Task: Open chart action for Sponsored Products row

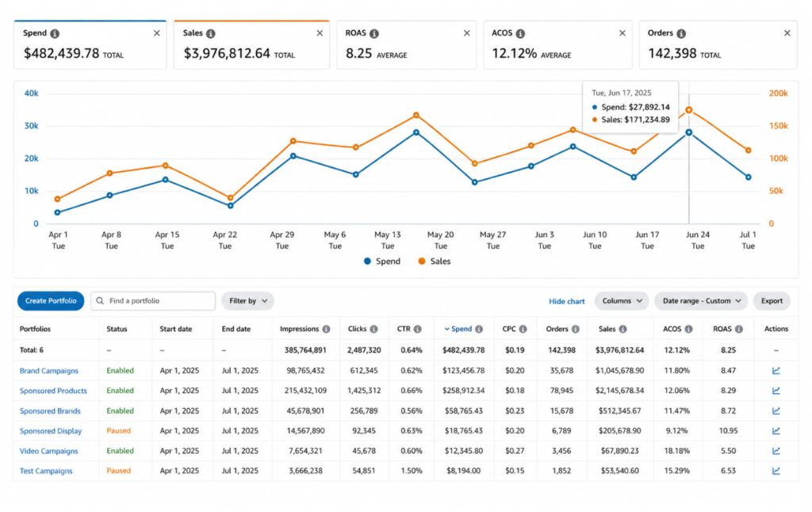Action: pyautogui.click(x=776, y=391)
